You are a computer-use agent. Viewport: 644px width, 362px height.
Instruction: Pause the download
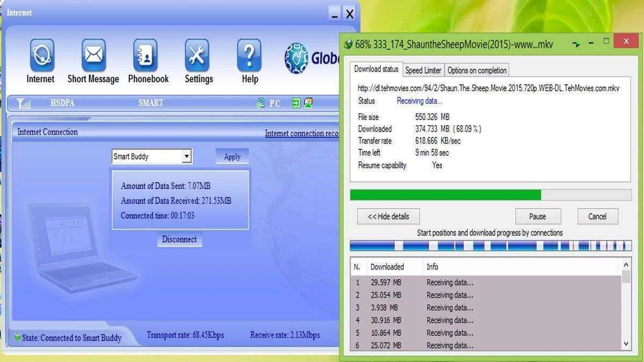pyautogui.click(x=538, y=216)
